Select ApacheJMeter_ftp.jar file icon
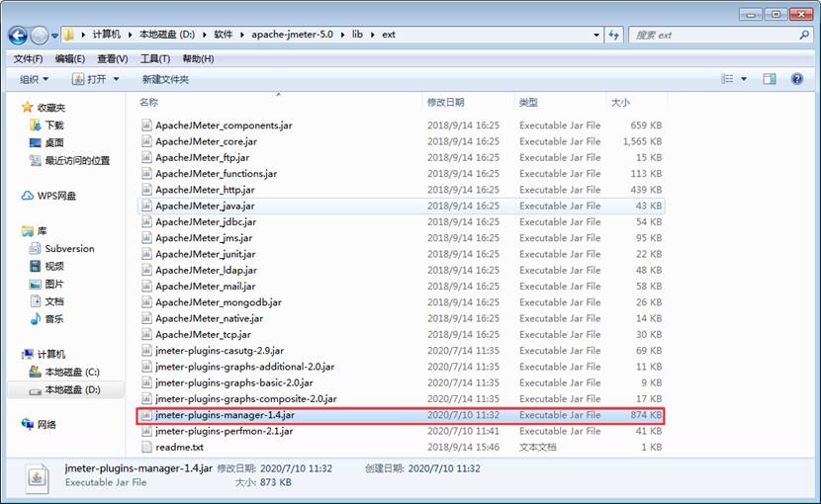 pyautogui.click(x=146, y=157)
